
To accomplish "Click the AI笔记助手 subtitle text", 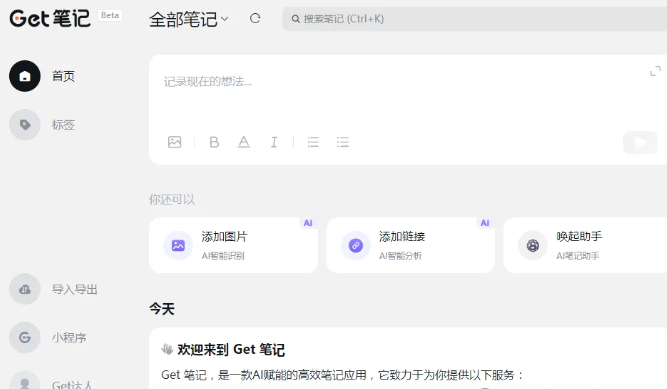I will point(578,256).
